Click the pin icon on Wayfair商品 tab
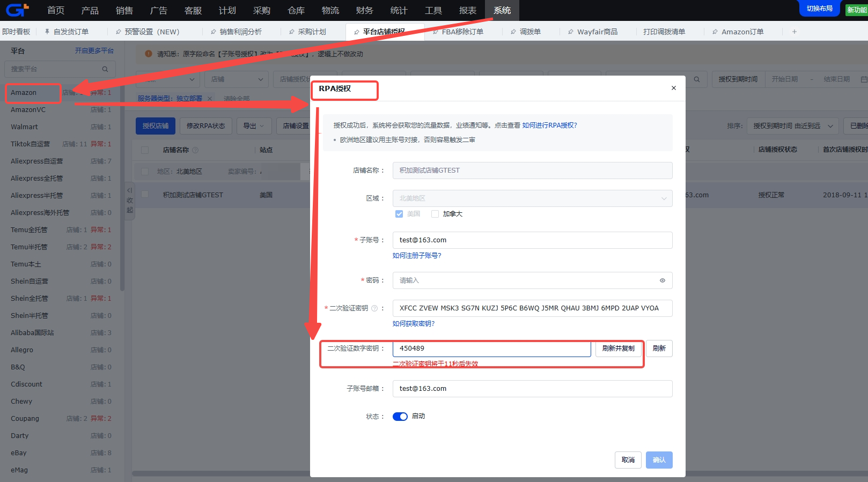Screen dimensions: 868x482 tap(571, 32)
